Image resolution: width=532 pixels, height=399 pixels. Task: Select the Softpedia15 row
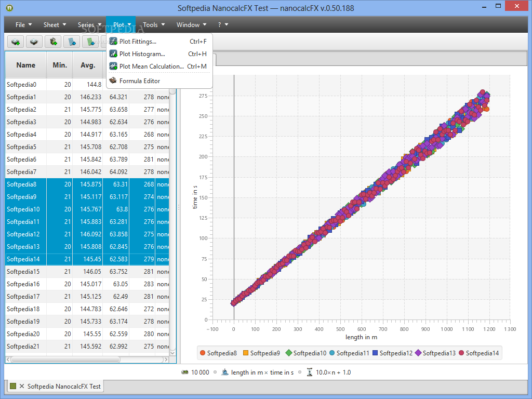[87, 271]
